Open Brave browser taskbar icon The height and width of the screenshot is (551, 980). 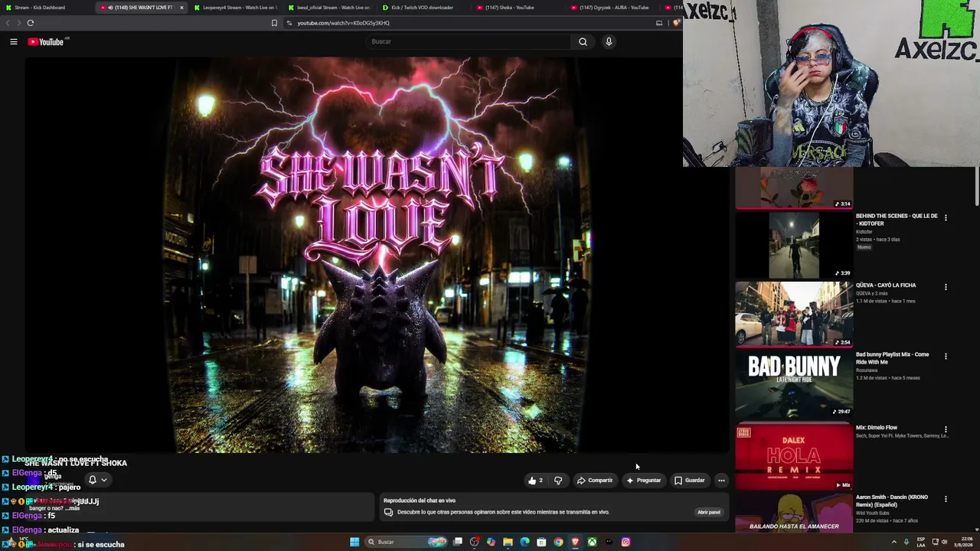575,542
